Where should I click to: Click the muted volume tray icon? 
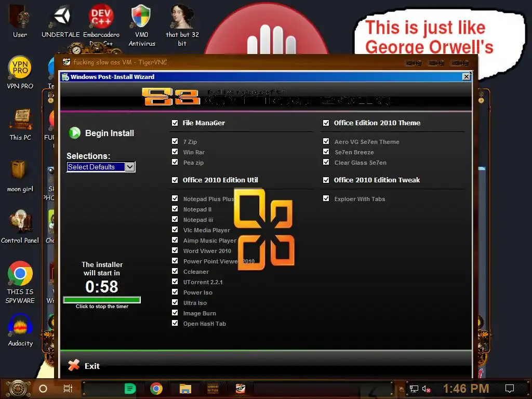[x=426, y=389]
